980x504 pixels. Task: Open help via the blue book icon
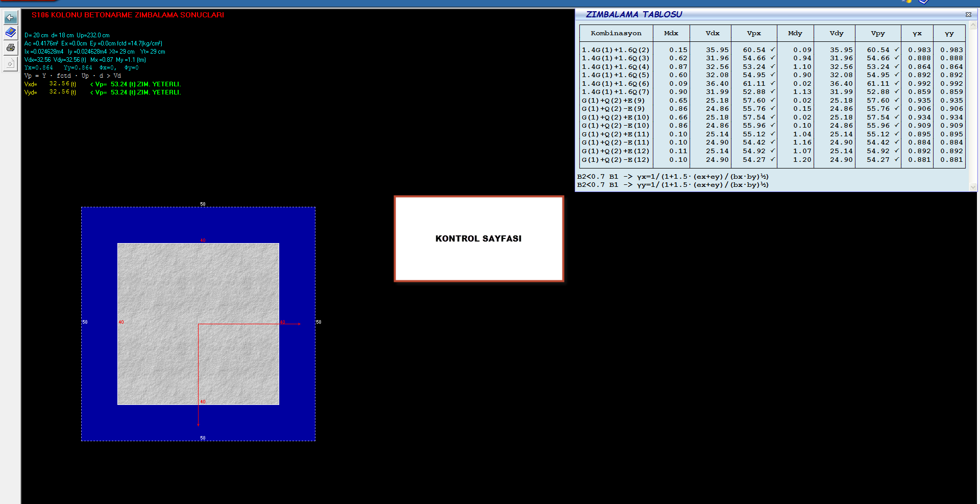coord(10,33)
